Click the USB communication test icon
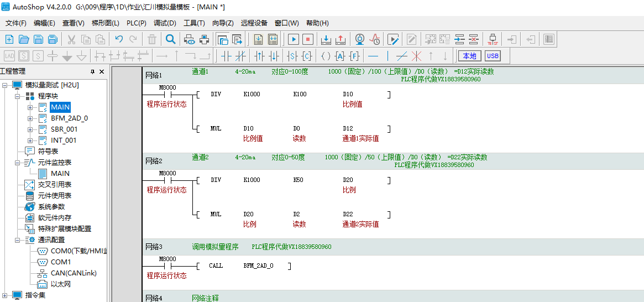Screen dimensions: 644x302 click(492, 39)
